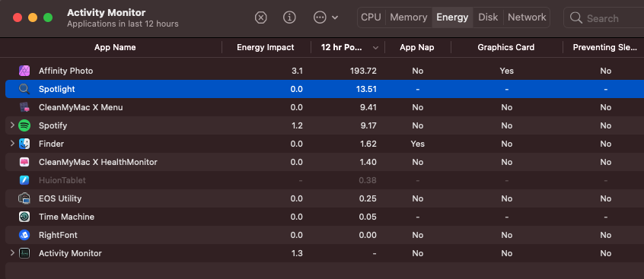The height and width of the screenshot is (279, 644).
Task: Click the Time Machine app icon
Action: [24, 217]
